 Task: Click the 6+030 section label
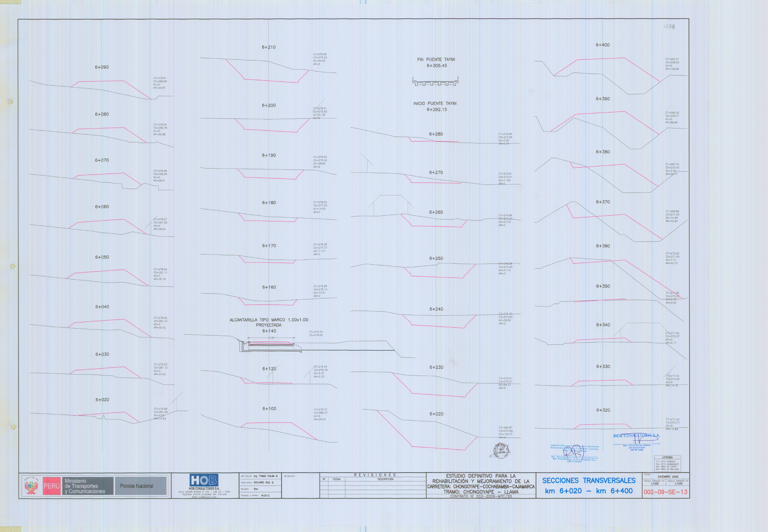(102, 354)
